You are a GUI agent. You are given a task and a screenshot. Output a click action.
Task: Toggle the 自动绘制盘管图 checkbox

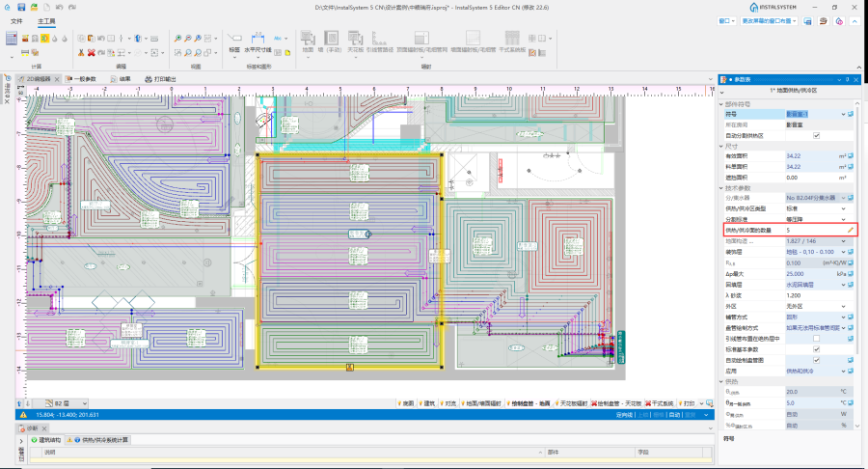point(817,359)
